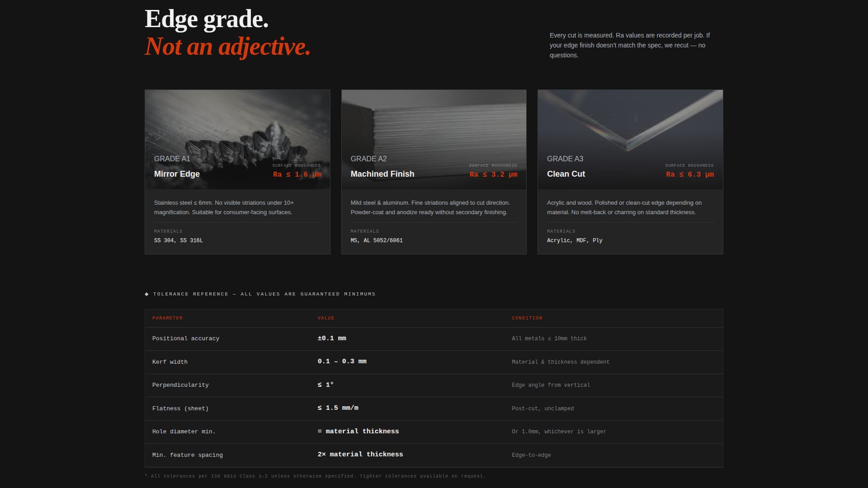Viewport: 868px width, 488px height.
Task: Click the 'Edge grade.' heading
Action: pos(207,19)
